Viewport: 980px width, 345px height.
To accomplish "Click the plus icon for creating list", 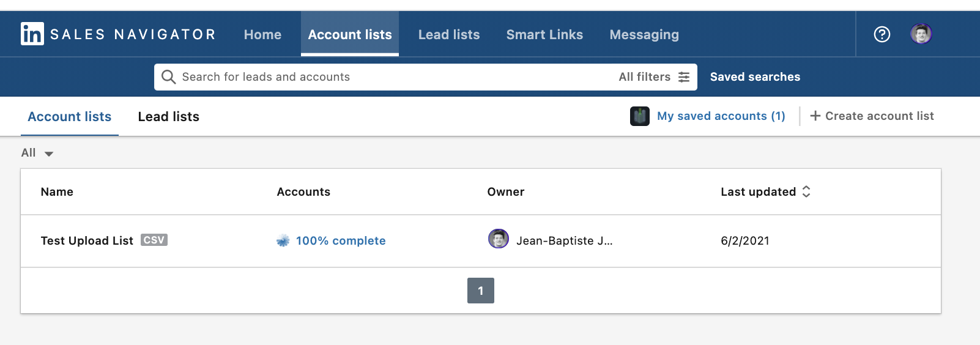I will pyautogui.click(x=815, y=116).
